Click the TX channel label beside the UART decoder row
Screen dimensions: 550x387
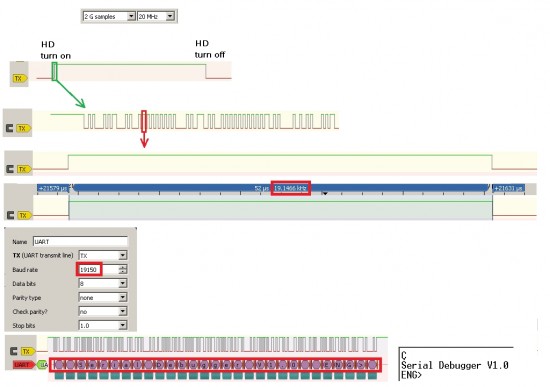coord(28,351)
